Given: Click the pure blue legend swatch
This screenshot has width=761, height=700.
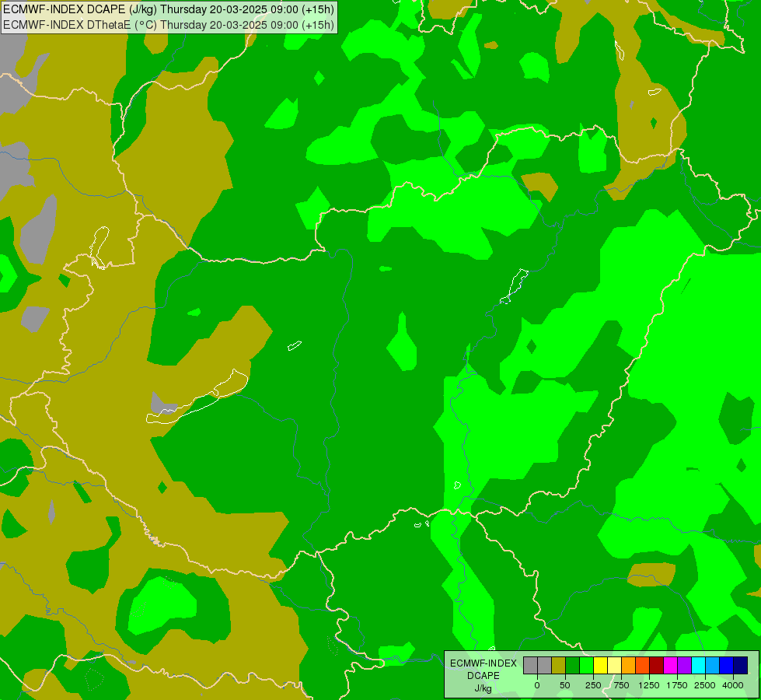Looking at the screenshot, I should 727,666.
